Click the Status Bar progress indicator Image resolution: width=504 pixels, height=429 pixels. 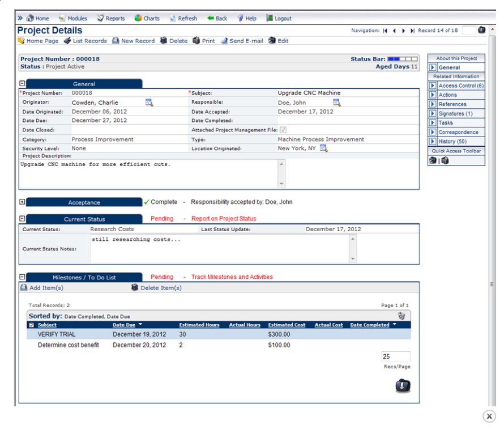coord(403,58)
